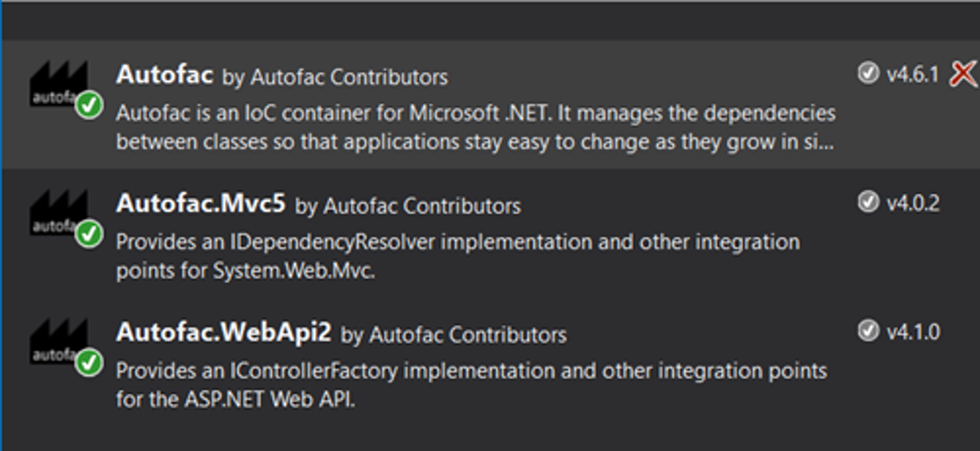This screenshot has width=980, height=451.
Task: Click the grey checkmark beside v4.6.1
Action: pyautogui.click(x=867, y=74)
